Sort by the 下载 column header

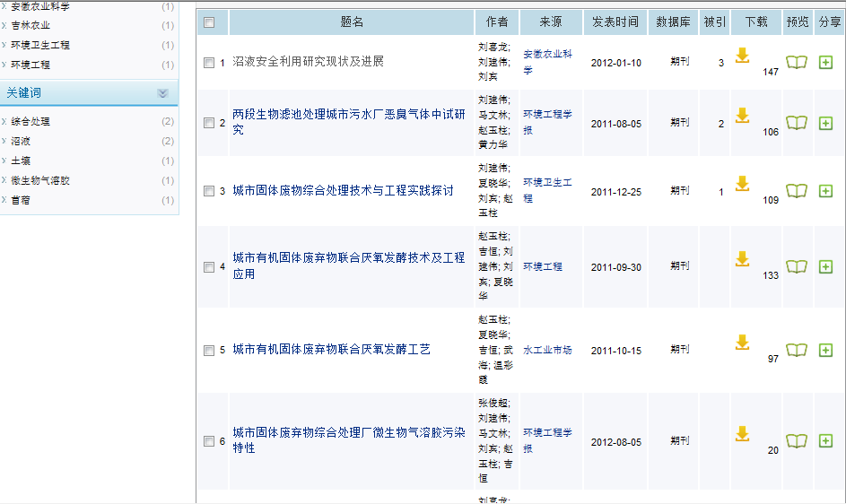click(x=756, y=22)
